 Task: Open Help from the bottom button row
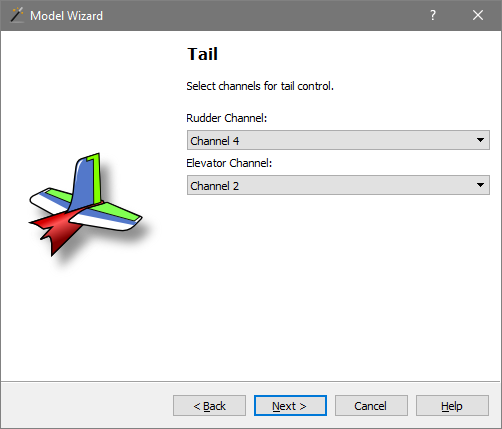452,406
